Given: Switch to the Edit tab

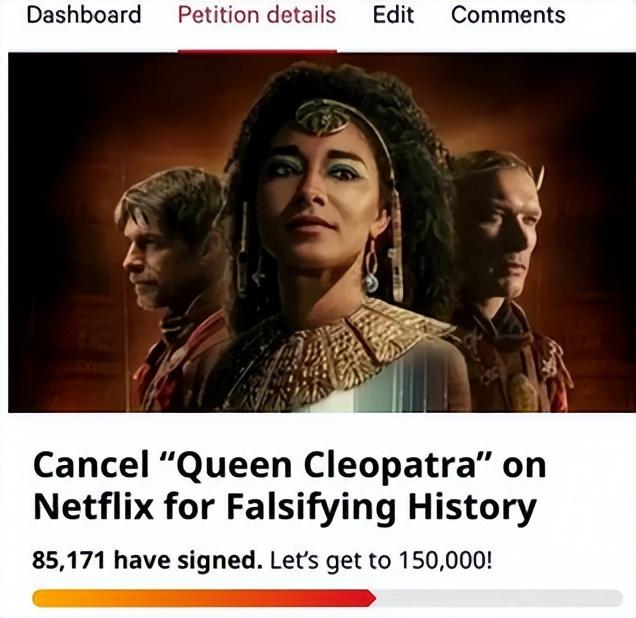Looking at the screenshot, I should click(393, 15).
